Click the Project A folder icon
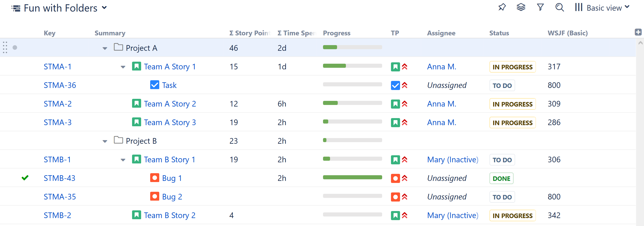 pos(118,47)
